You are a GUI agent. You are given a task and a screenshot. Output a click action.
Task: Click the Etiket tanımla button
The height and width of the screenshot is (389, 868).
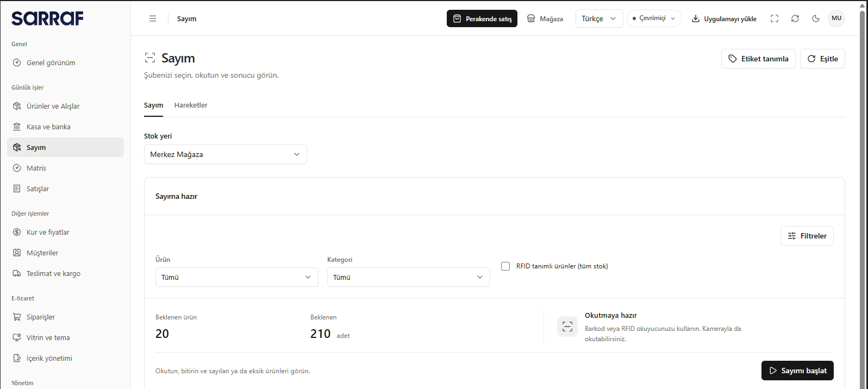(758, 59)
